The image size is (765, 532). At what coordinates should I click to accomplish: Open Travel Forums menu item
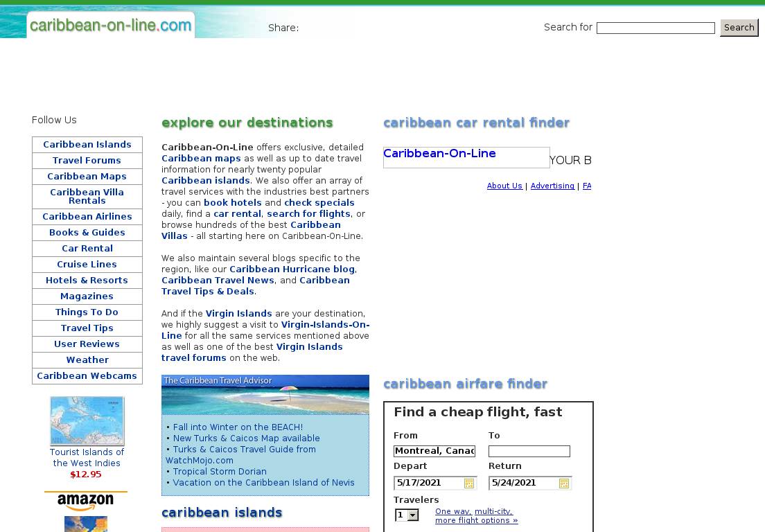[87, 161]
